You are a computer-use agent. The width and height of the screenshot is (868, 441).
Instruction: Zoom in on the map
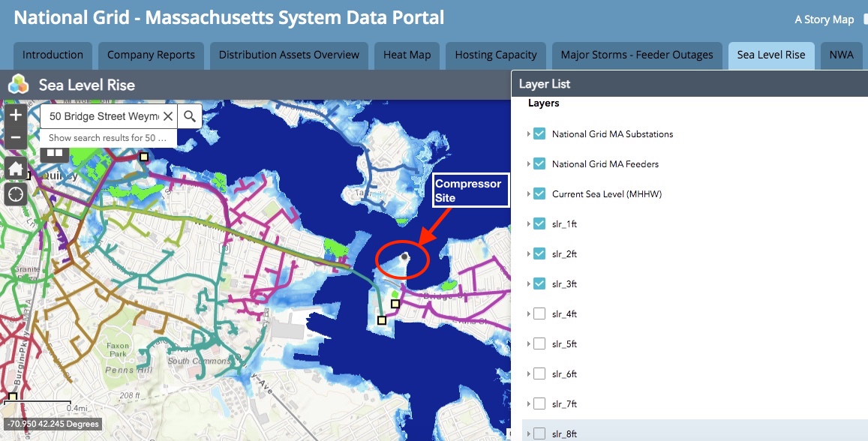coord(16,115)
